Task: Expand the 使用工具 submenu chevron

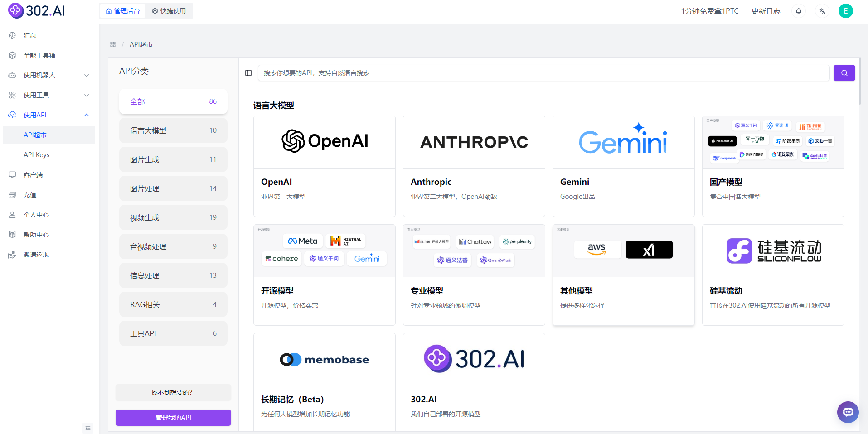Action: click(x=87, y=95)
